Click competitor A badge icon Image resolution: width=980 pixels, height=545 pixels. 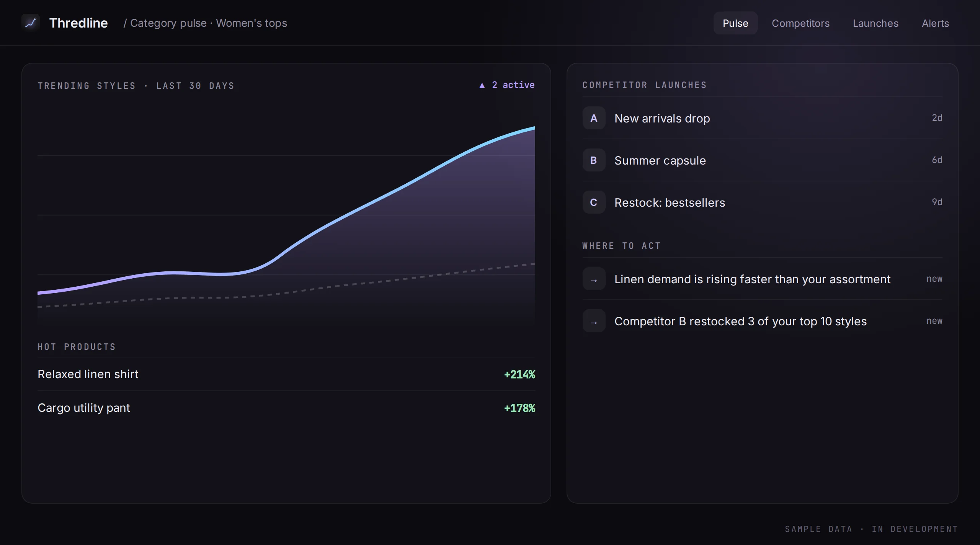pyautogui.click(x=594, y=118)
